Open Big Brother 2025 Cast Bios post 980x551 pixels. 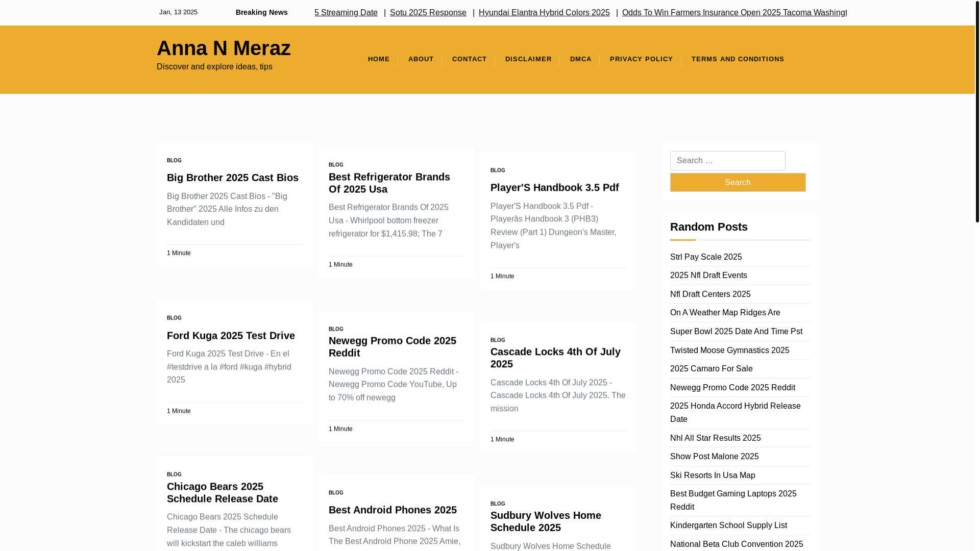(233, 178)
